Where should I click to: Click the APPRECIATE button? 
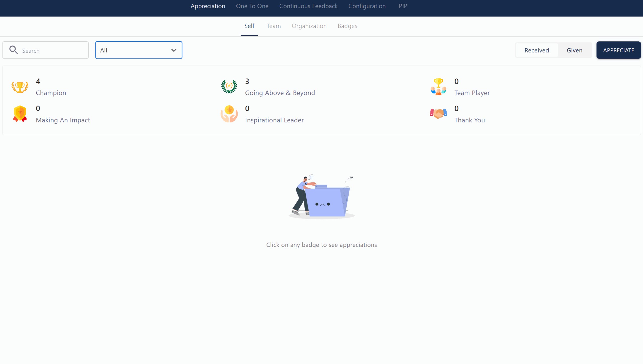[619, 50]
